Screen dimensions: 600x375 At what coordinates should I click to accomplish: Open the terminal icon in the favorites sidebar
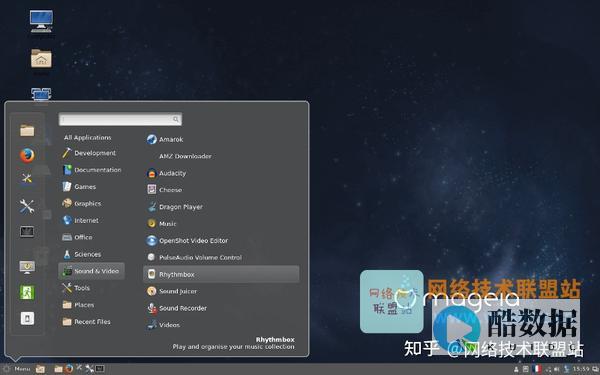pos(27,232)
